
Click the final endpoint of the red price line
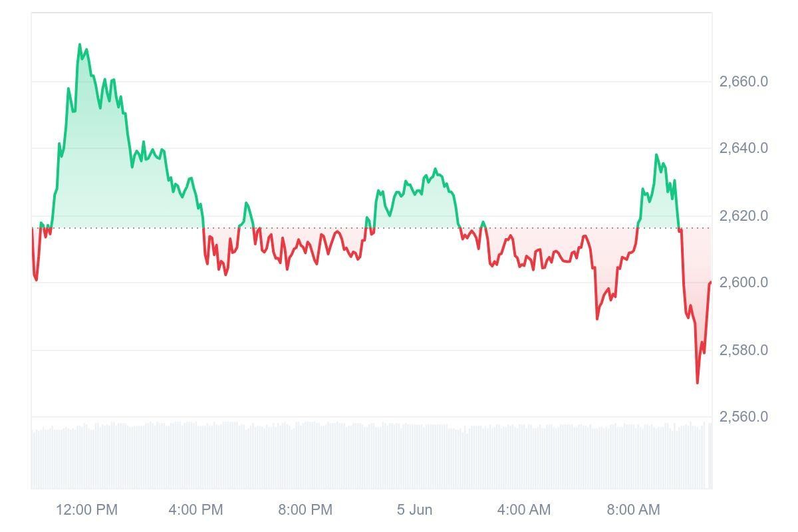(710, 283)
